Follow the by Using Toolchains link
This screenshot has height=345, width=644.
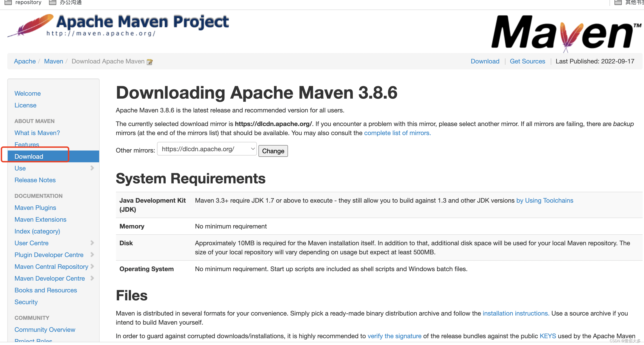point(545,200)
